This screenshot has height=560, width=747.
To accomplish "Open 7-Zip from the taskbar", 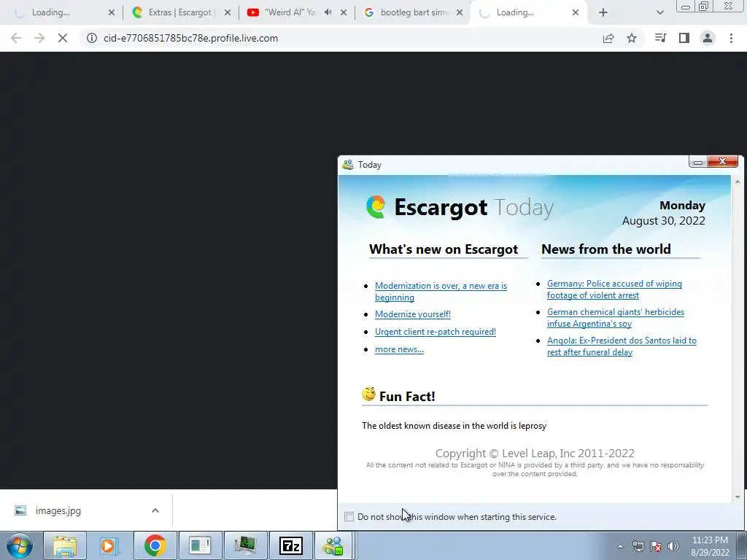I will click(x=290, y=545).
